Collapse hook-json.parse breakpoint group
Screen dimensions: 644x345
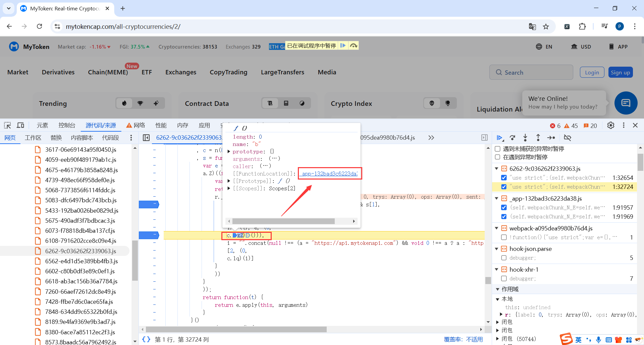pos(497,249)
